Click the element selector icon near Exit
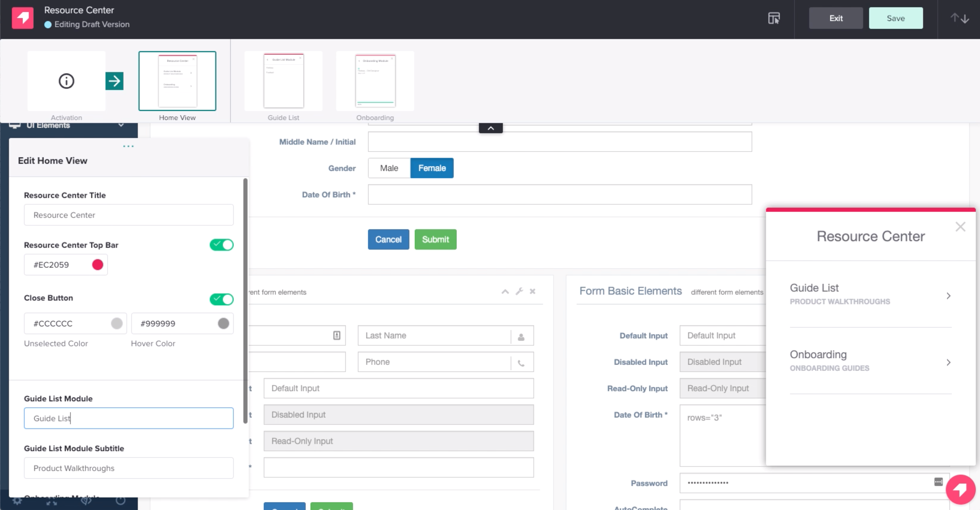 [774, 18]
